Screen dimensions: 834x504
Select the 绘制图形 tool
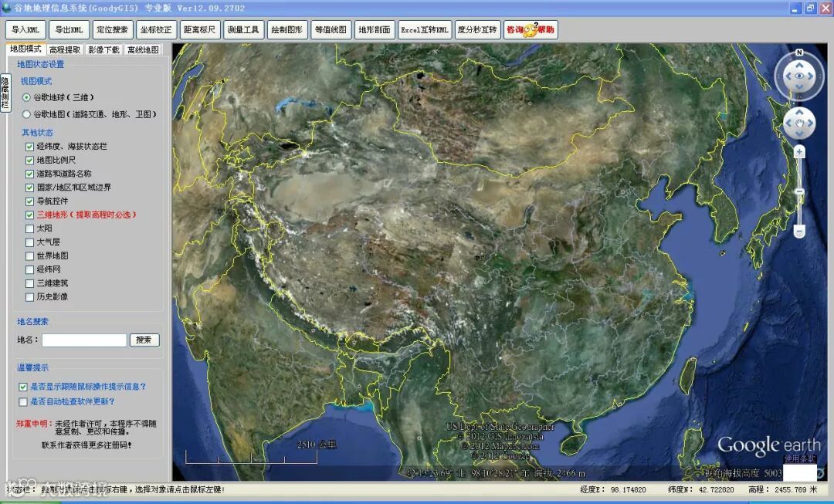[287, 30]
